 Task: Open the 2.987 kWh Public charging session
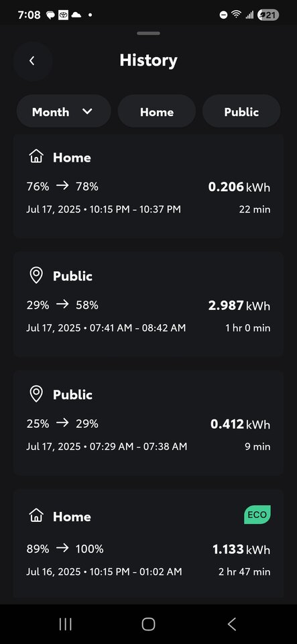(149, 305)
